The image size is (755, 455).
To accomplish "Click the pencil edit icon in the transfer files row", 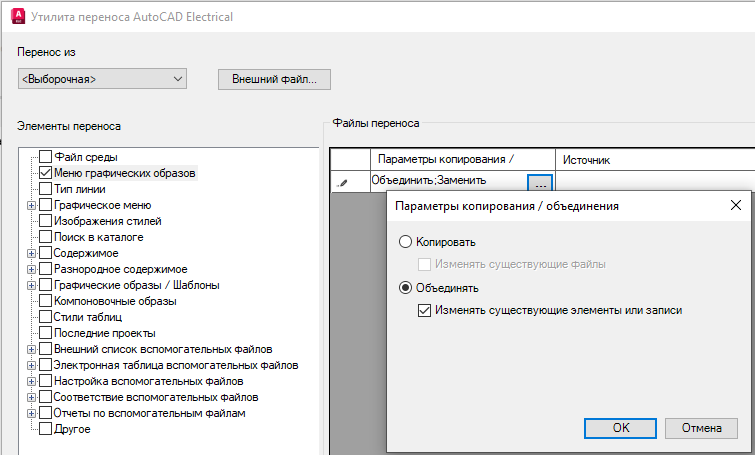I will 342,183.
